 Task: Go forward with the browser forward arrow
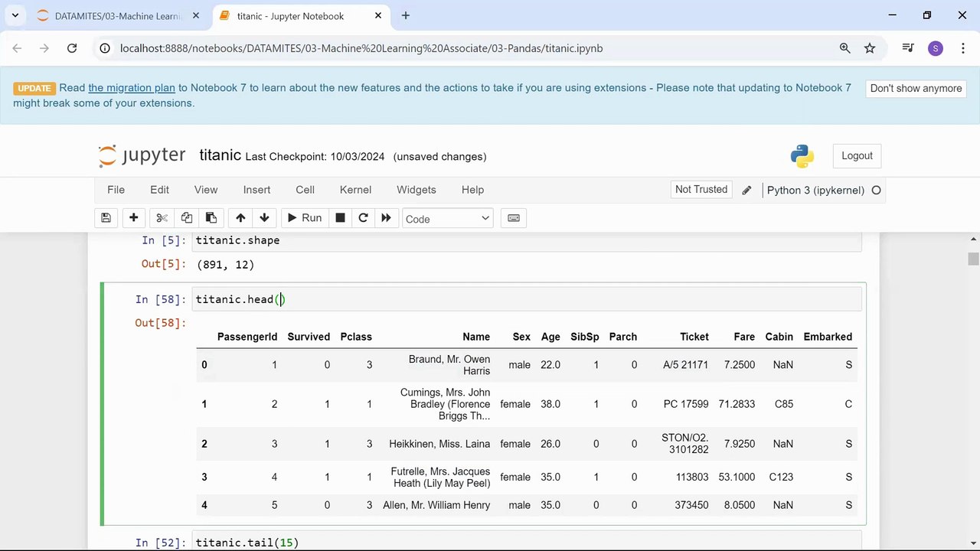point(44,48)
